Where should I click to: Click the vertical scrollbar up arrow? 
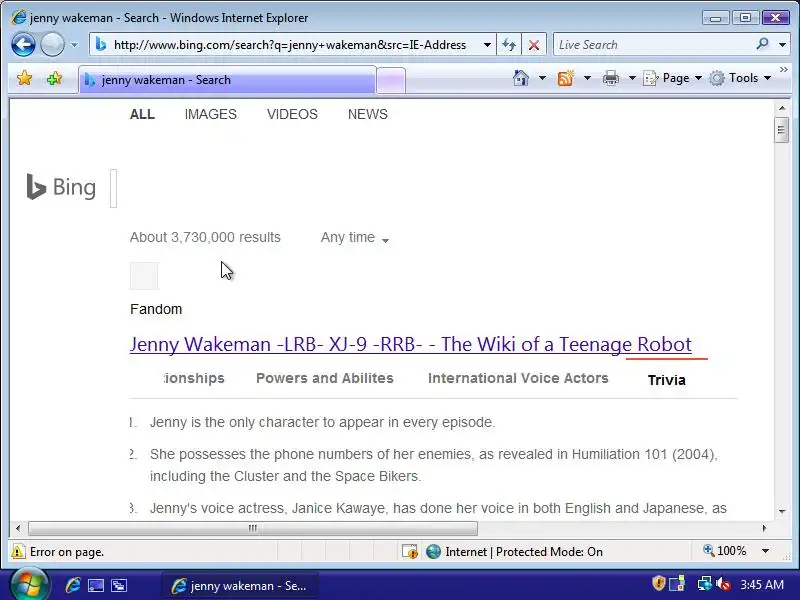click(782, 108)
